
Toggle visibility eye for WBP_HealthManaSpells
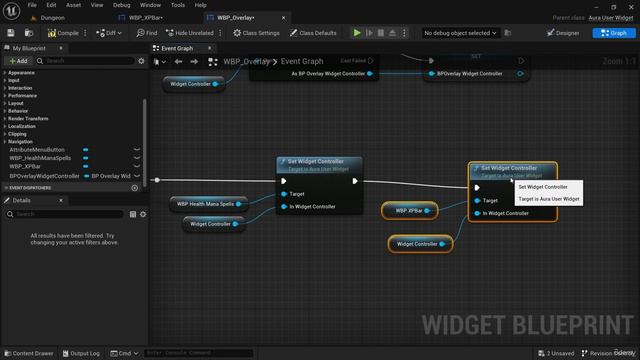point(137,158)
